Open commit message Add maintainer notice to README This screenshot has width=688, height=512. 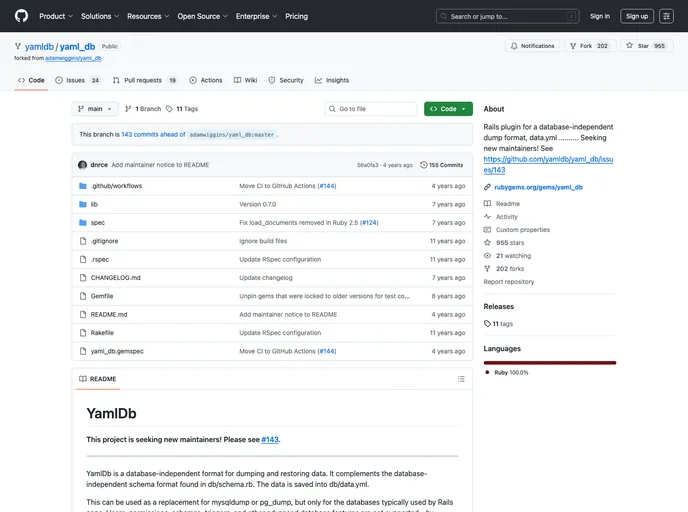click(160, 165)
